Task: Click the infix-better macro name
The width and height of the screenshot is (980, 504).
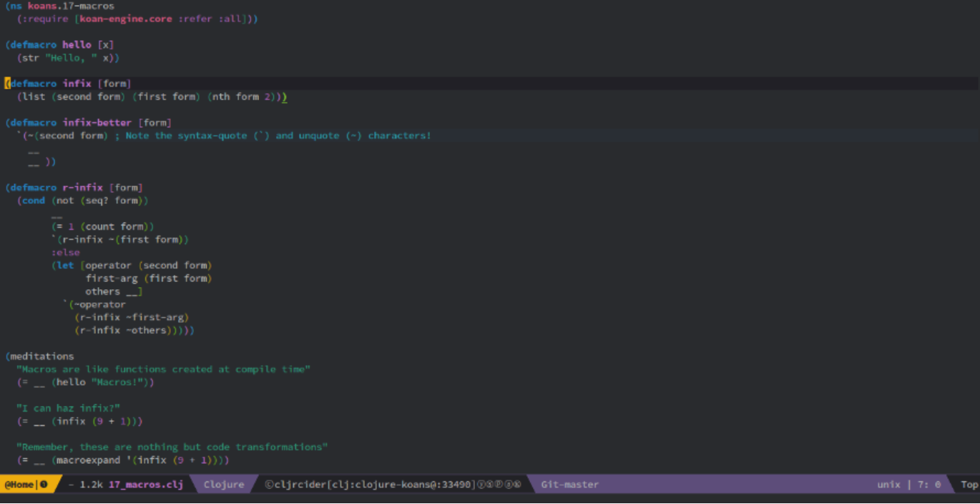Action: 97,122
